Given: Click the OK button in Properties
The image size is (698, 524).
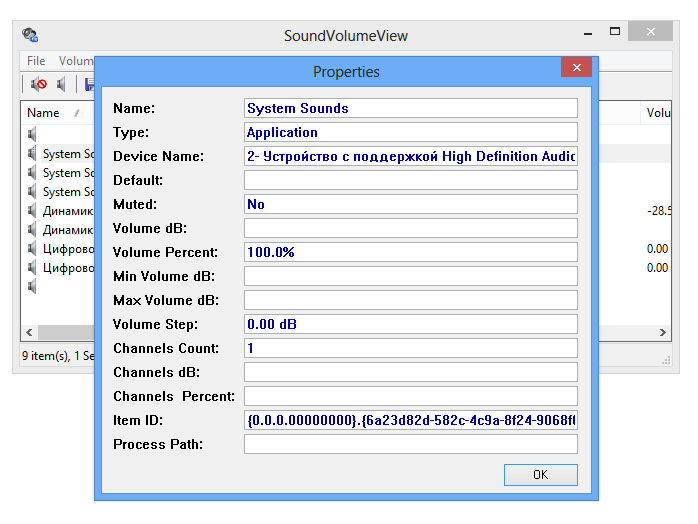Looking at the screenshot, I should coord(540,475).
